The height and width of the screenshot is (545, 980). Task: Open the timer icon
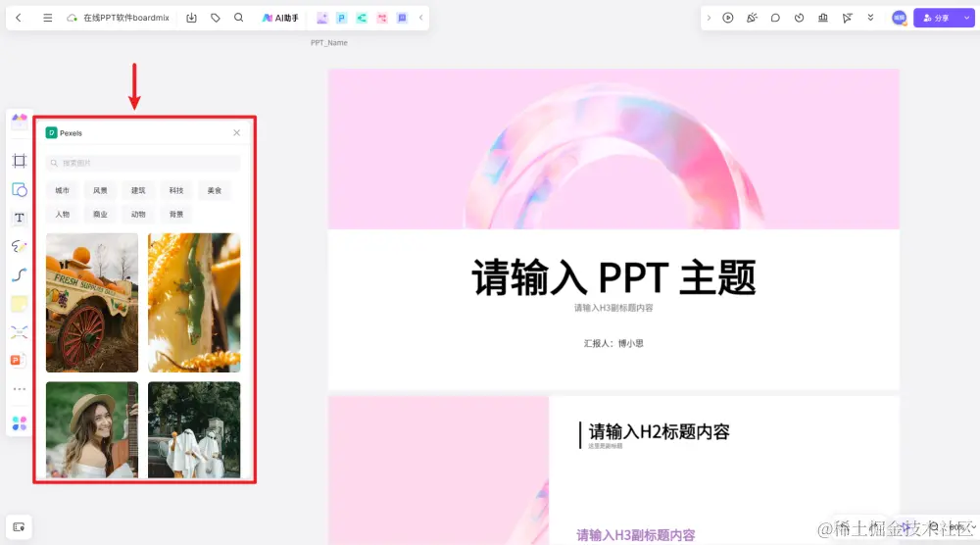(800, 18)
